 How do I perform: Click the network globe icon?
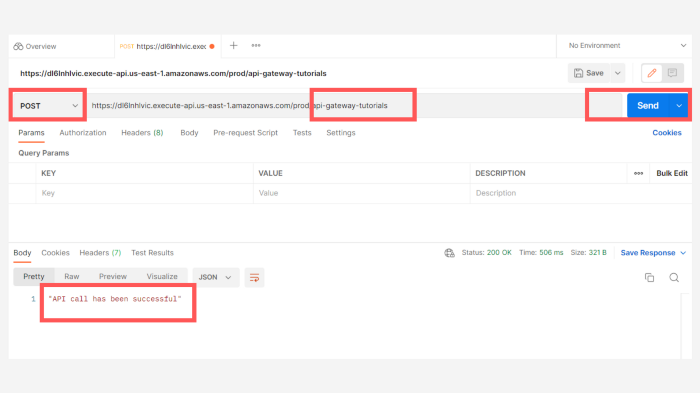pyautogui.click(x=449, y=253)
